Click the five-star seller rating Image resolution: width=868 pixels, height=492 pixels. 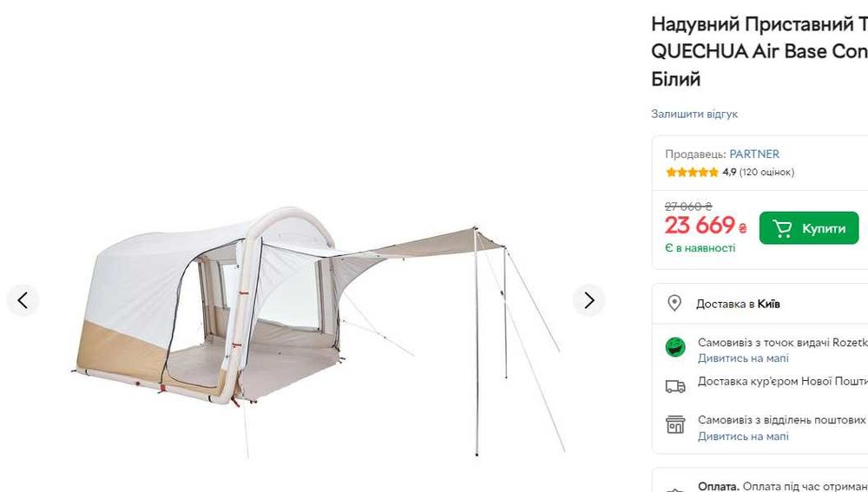(x=692, y=172)
